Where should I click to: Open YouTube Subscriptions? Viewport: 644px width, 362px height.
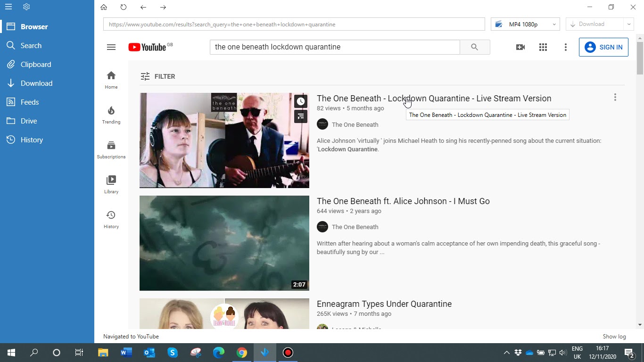[x=111, y=149]
